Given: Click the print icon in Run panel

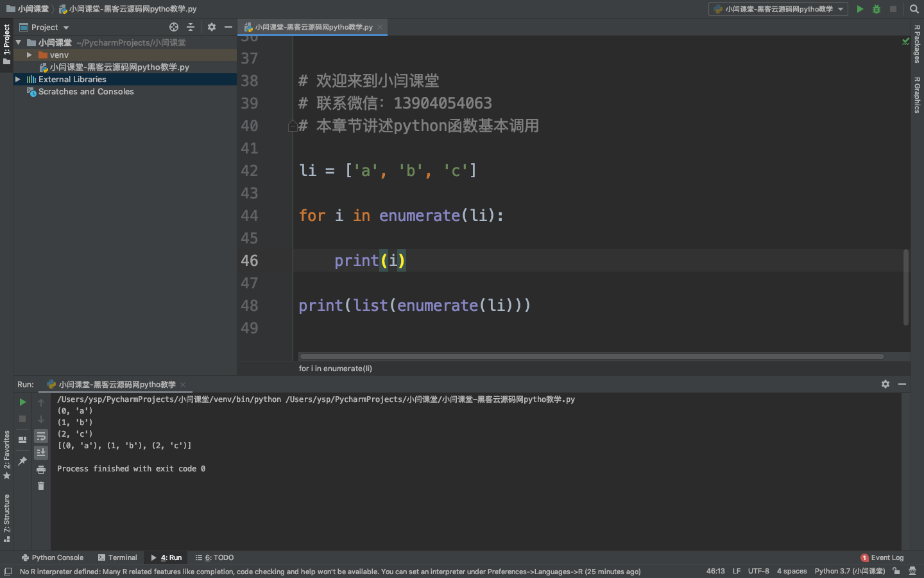Looking at the screenshot, I should tap(41, 469).
